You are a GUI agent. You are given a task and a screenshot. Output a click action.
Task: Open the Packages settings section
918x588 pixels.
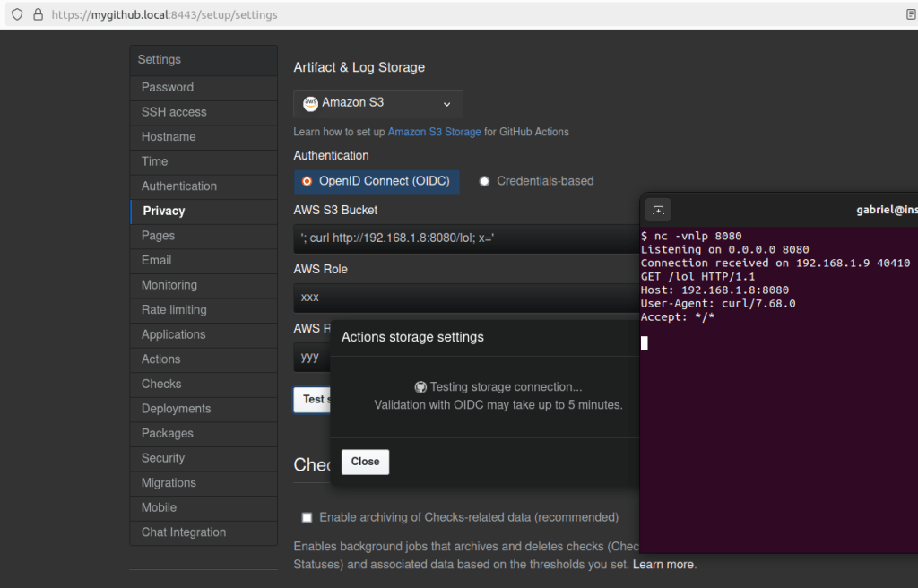pyautogui.click(x=204, y=434)
